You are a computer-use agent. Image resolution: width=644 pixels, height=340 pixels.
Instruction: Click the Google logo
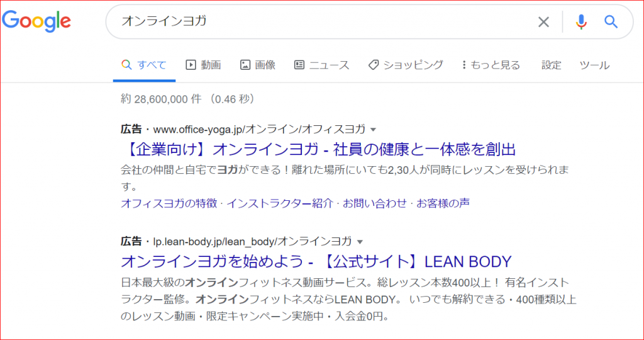pos(36,22)
